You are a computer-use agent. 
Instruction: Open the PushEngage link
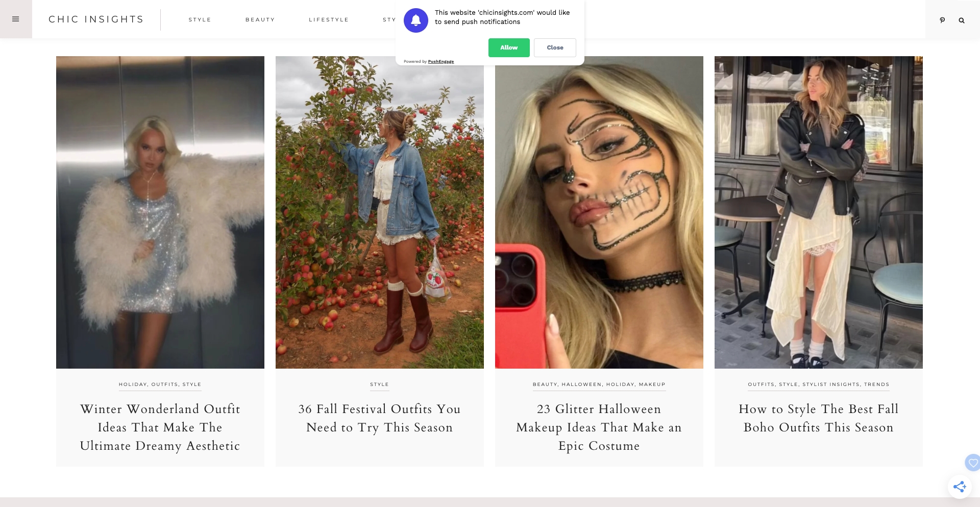click(x=440, y=62)
